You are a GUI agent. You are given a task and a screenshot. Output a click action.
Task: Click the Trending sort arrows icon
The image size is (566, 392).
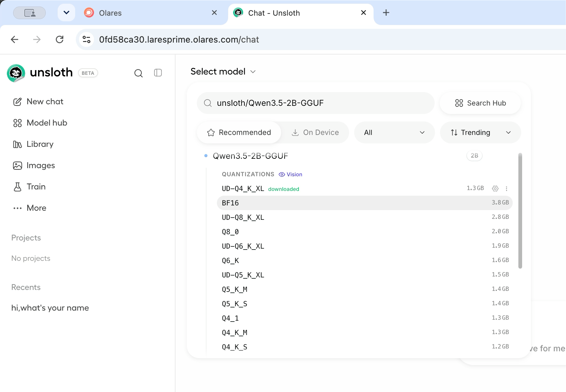pos(454,132)
